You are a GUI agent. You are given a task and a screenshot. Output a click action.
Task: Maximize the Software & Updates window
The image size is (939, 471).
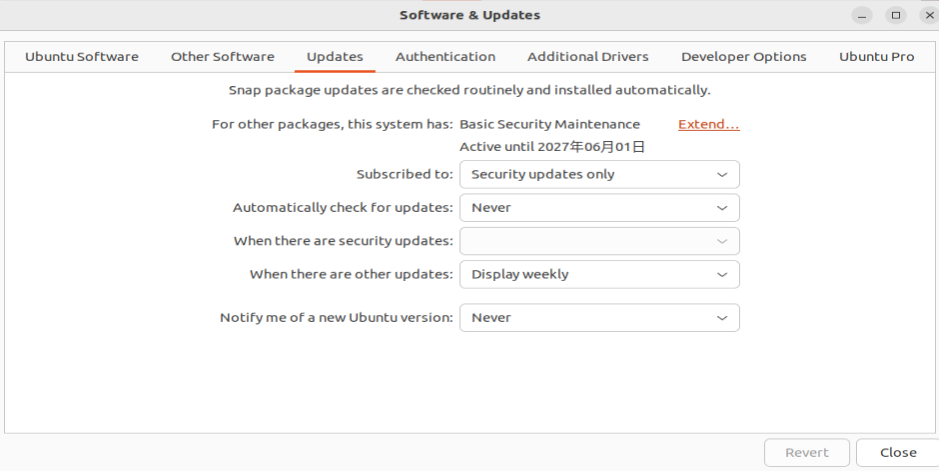click(896, 16)
